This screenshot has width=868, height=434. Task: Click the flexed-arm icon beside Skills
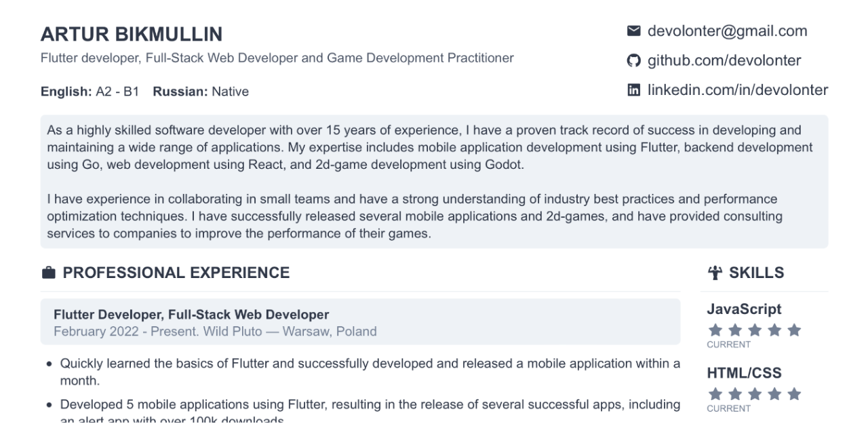click(715, 273)
